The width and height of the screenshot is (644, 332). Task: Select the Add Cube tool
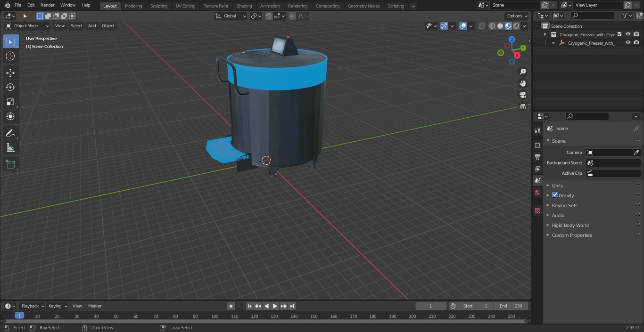coord(10,164)
